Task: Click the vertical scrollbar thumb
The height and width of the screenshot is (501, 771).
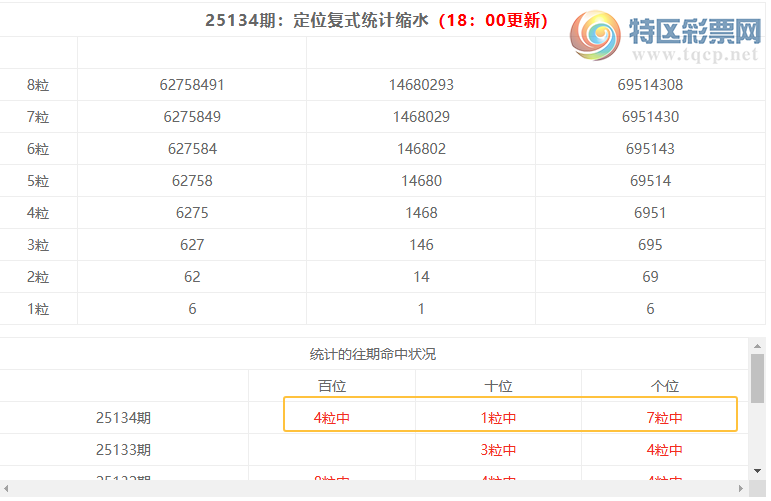Action: click(x=757, y=377)
